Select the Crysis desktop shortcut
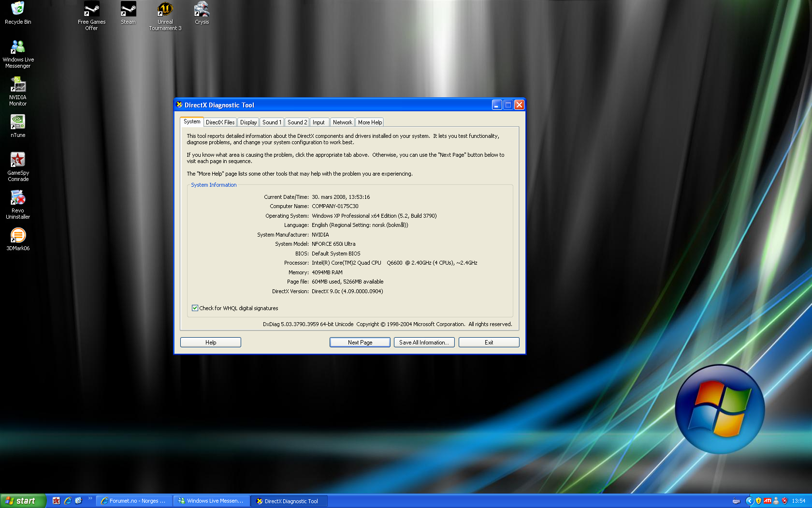 [x=202, y=13]
